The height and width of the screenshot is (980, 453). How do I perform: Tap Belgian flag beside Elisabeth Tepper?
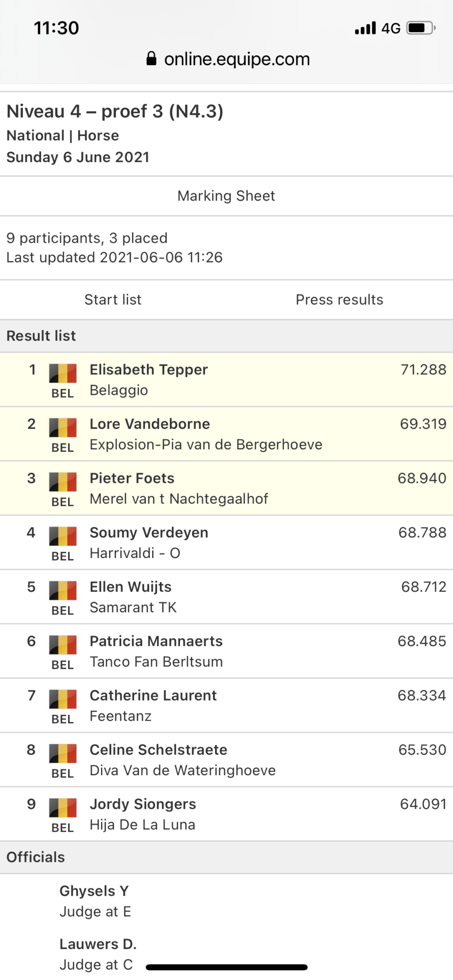coord(63,373)
